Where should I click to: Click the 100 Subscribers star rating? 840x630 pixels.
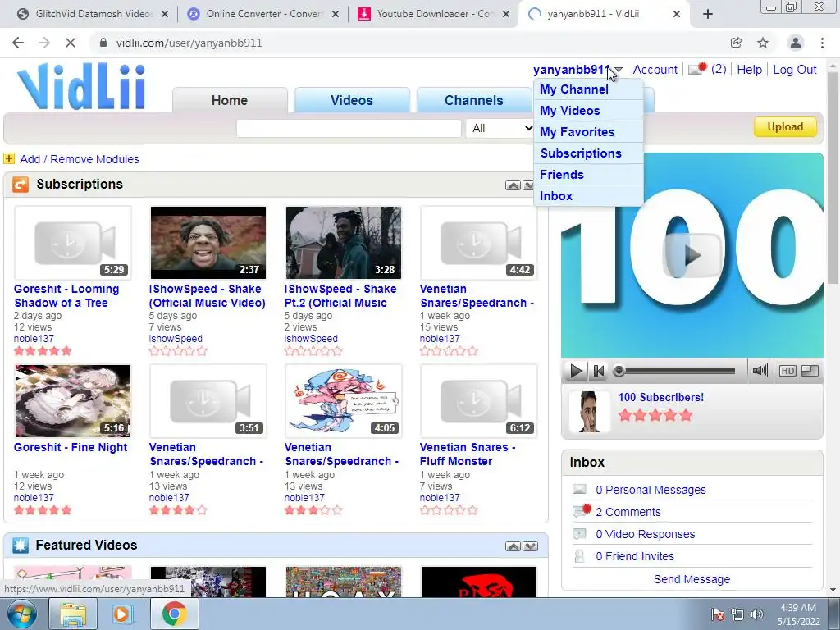(655, 415)
